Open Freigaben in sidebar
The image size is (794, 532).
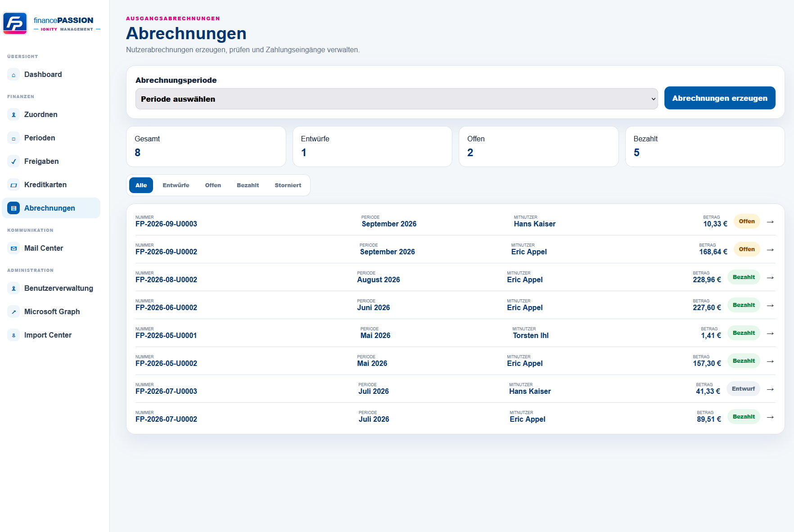click(x=51, y=162)
